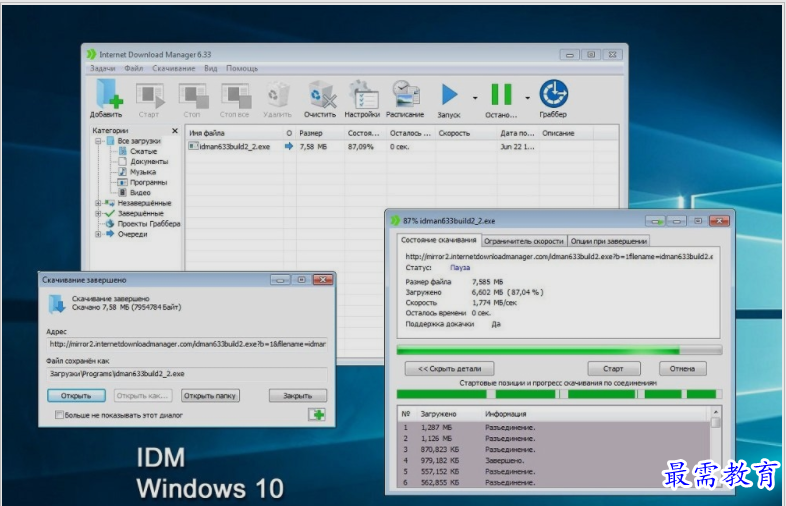
Task: Click the green Останов pause icon
Action: coord(501,94)
